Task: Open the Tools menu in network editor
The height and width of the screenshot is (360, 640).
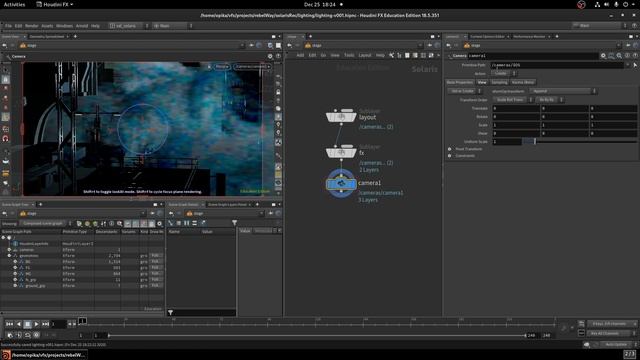Action: click(x=349, y=56)
